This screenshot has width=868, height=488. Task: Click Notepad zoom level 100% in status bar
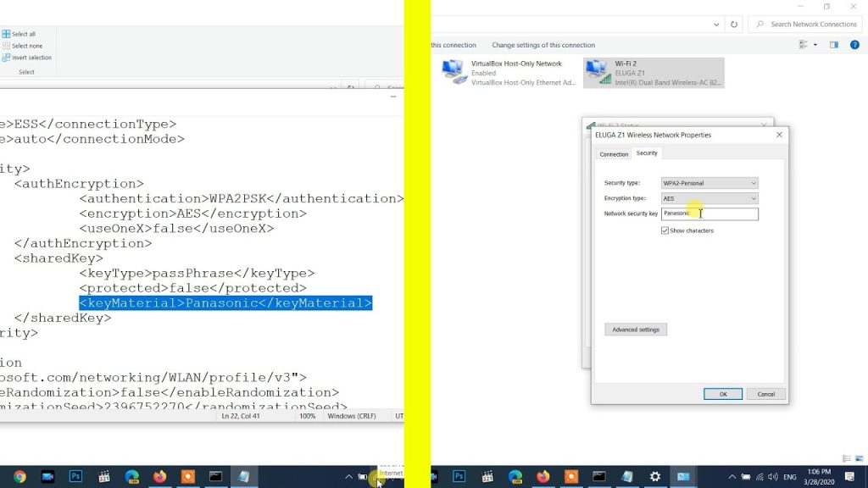(x=307, y=416)
